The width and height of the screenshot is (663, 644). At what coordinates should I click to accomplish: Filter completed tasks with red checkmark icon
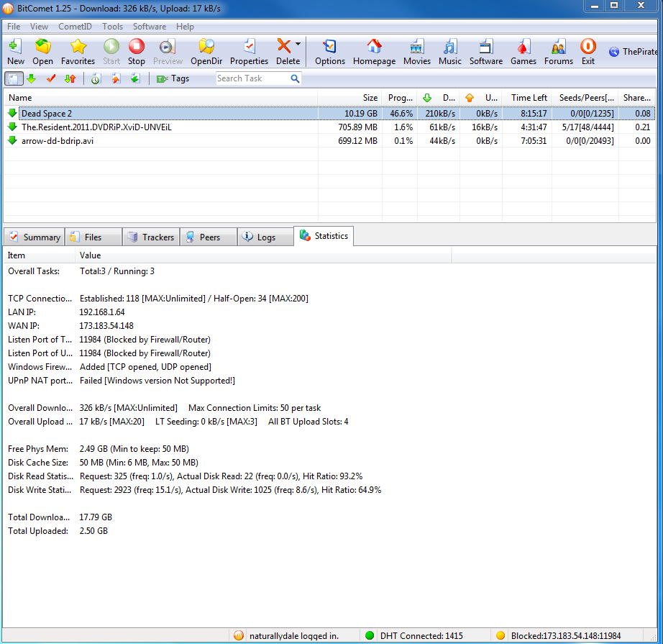point(51,78)
